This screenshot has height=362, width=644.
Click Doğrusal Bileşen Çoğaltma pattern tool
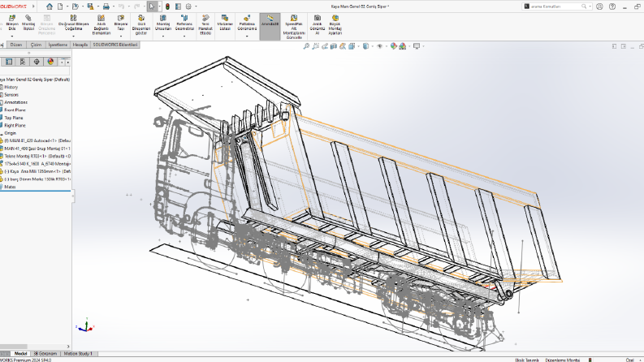click(x=74, y=23)
